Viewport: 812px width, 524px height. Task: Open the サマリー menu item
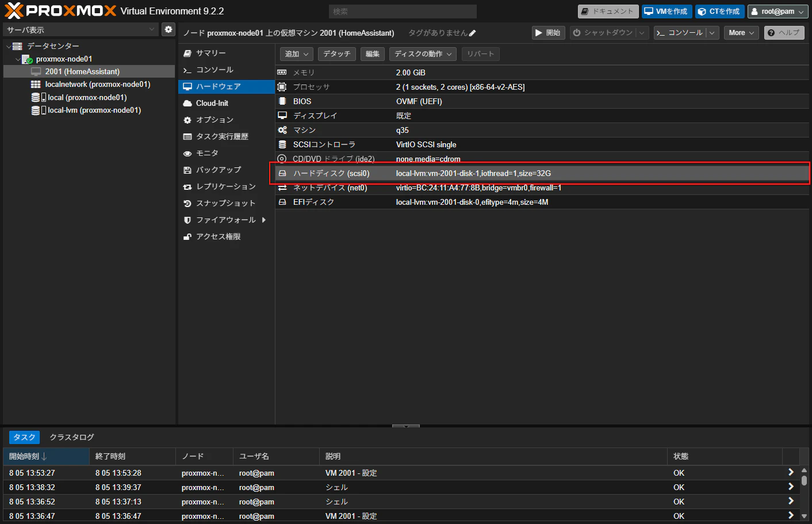click(x=227, y=53)
